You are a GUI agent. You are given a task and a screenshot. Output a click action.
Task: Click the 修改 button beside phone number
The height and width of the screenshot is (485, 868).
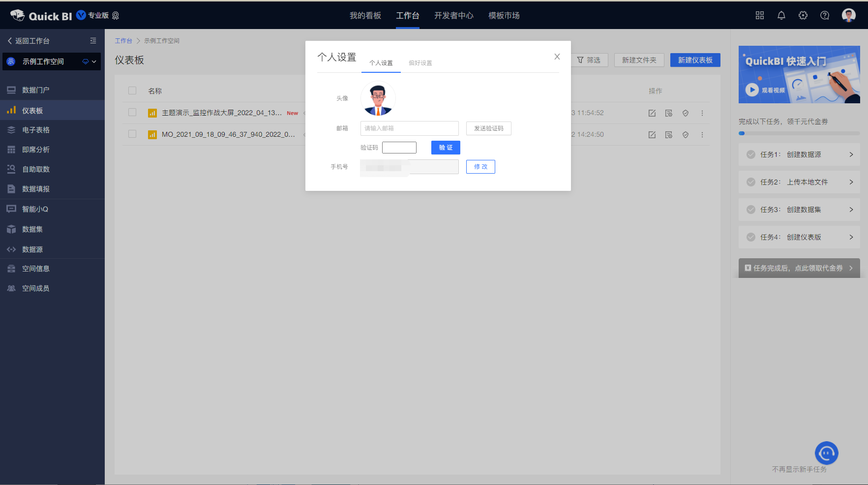pos(480,167)
